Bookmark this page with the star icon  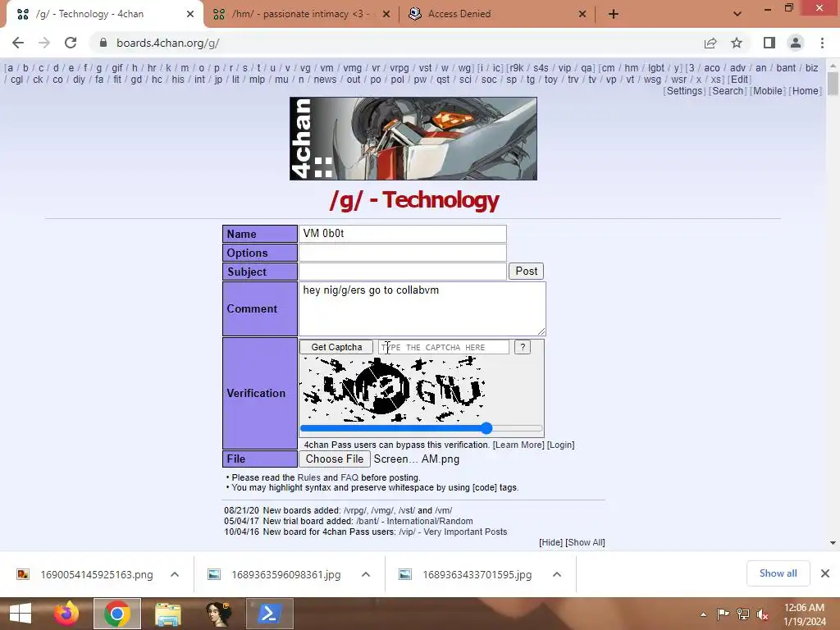737,43
